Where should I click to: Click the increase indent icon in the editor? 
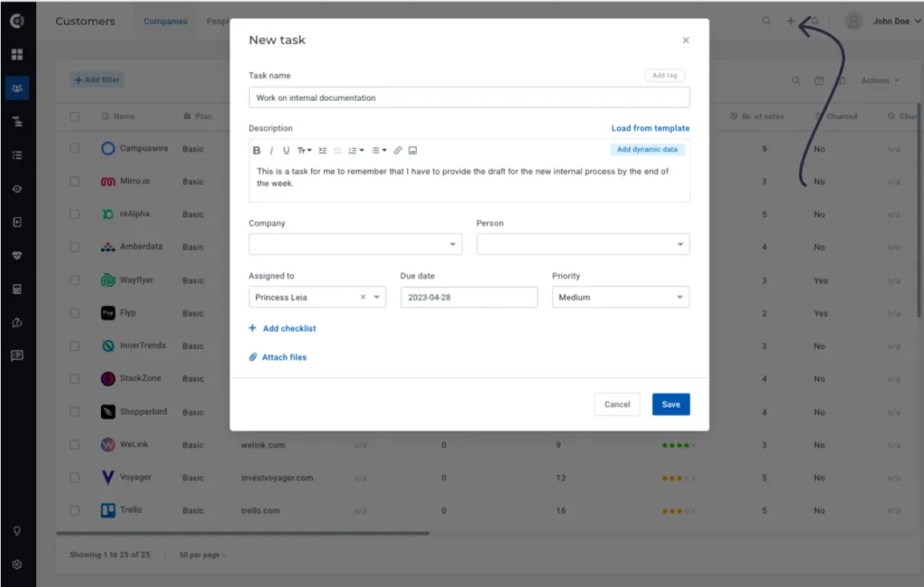[322, 151]
